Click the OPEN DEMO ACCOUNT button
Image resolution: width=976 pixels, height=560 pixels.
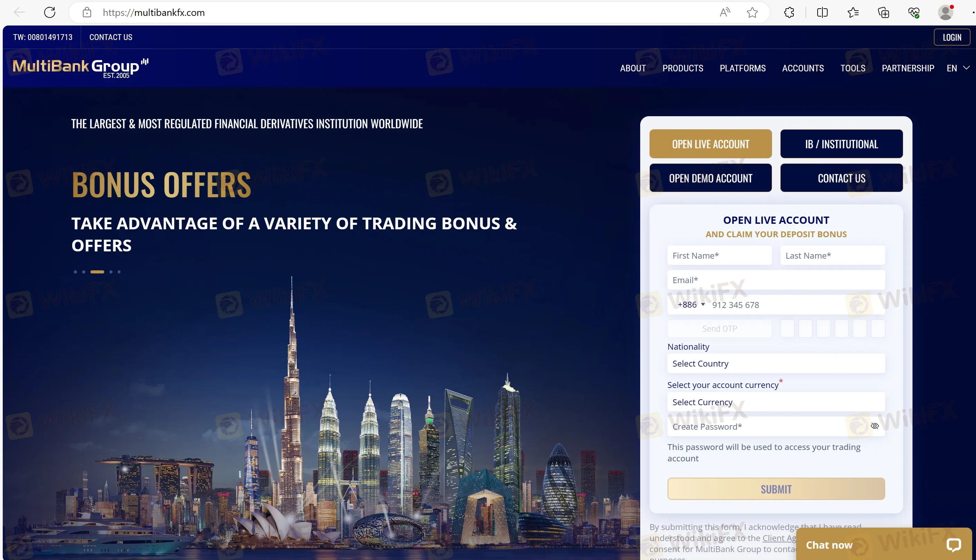click(711, 178)
